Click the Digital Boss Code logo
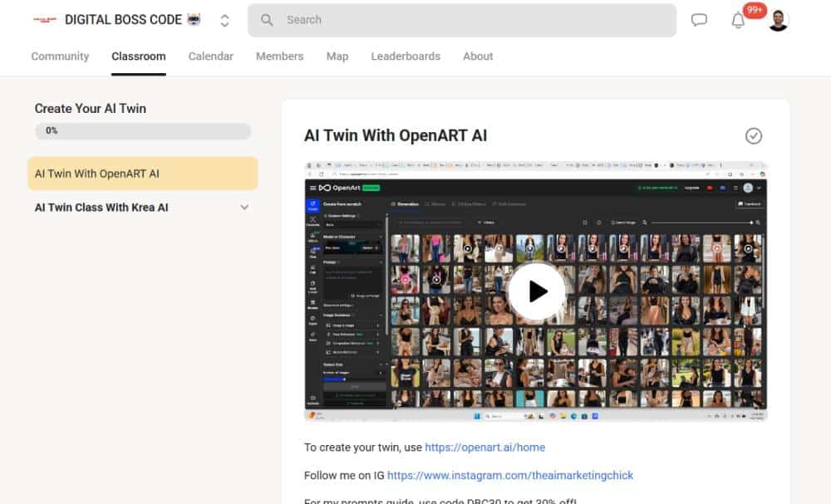831x504 pixels. (45, 20)
